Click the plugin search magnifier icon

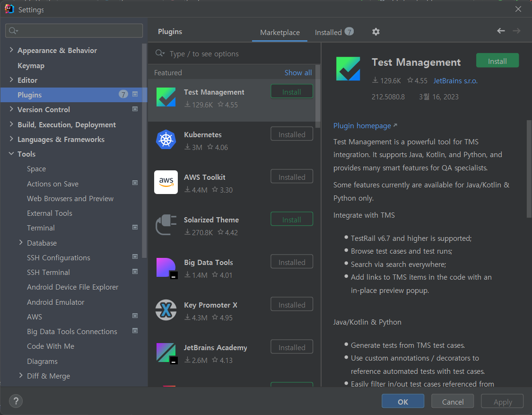coord(160,53)
